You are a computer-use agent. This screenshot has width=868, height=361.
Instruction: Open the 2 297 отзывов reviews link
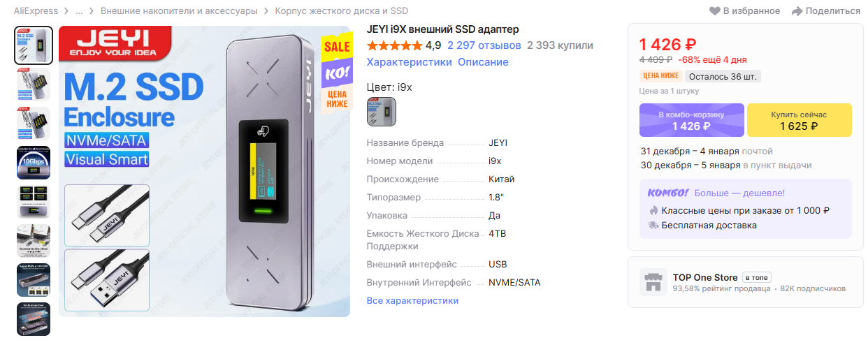tap(484, 45)
